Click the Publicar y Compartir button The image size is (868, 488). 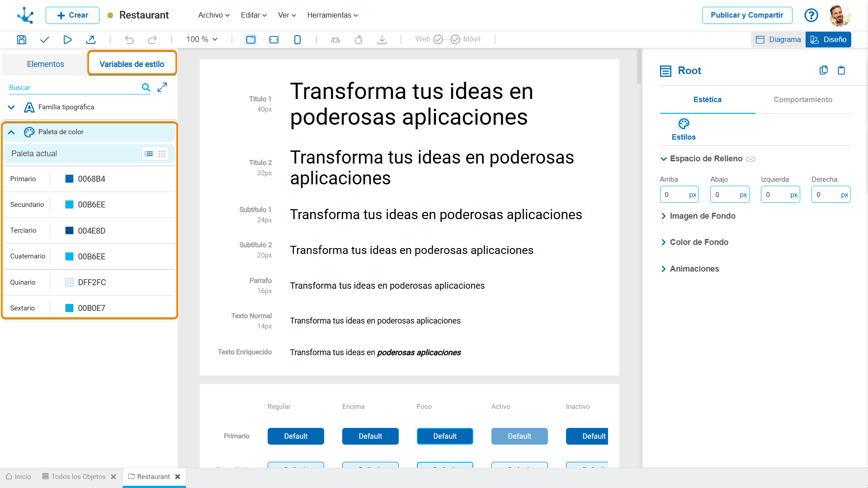[746, 15]
